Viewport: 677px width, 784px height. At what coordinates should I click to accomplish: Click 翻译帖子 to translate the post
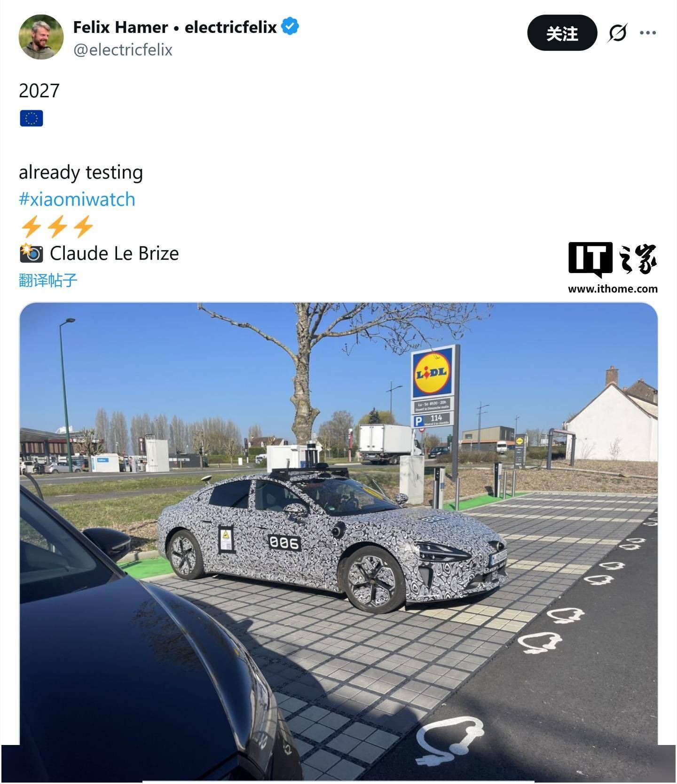point(48,281)
